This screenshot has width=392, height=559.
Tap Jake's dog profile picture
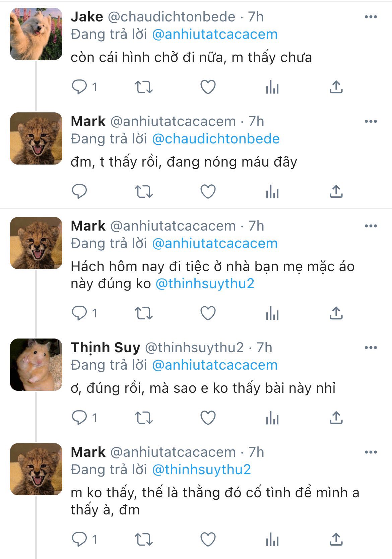tap(36, 34)
